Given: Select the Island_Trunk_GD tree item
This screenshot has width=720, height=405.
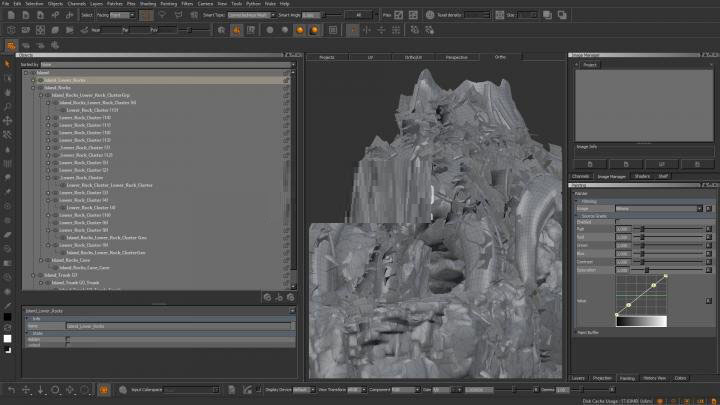Looking at the screenshot, I should click(x=61, y=276).
